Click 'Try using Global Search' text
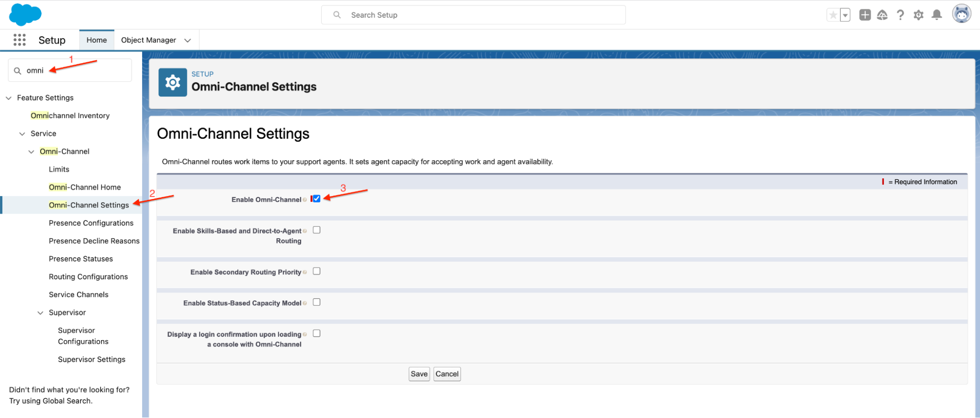 pos(50,401)
